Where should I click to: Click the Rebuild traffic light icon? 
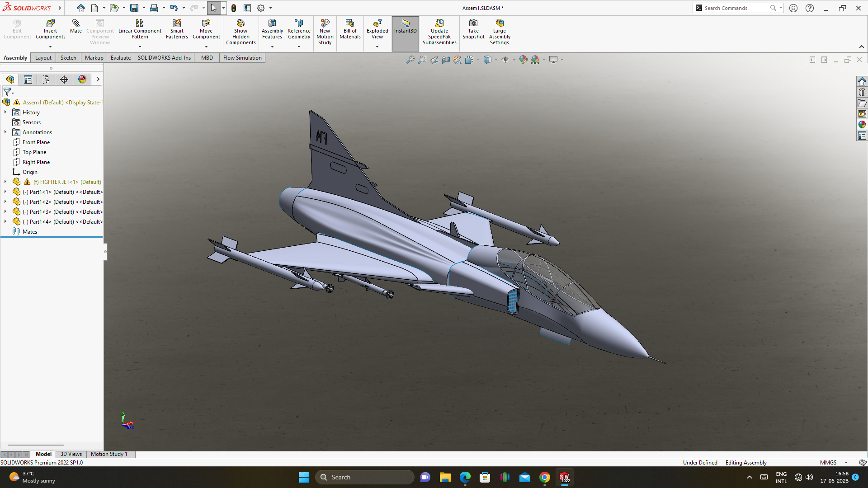coord(234,8)
